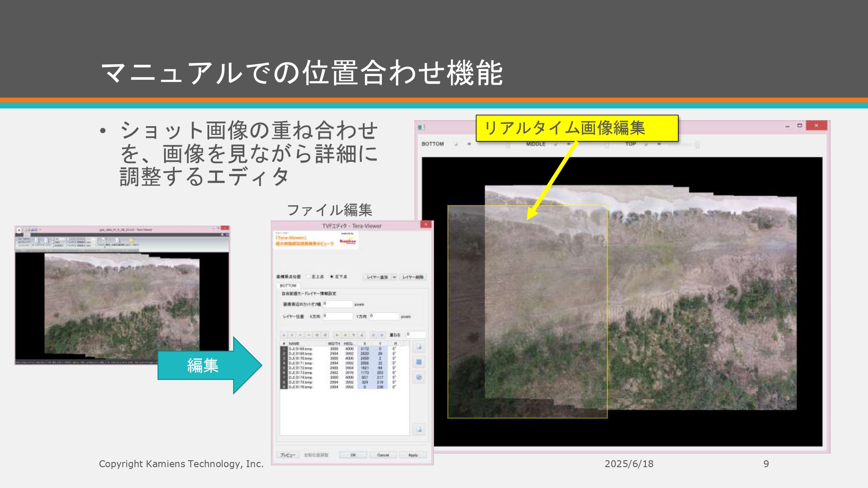Click the blue grid icon beside the file list
868x488 pixels.
coord(419,362)
